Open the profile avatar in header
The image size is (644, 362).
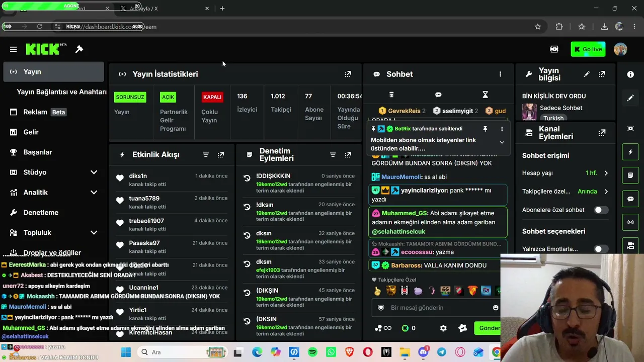[620, 49]
